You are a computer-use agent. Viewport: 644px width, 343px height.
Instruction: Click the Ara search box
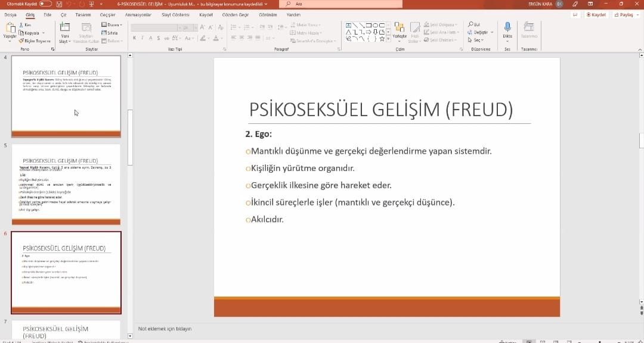click(340, 4)
